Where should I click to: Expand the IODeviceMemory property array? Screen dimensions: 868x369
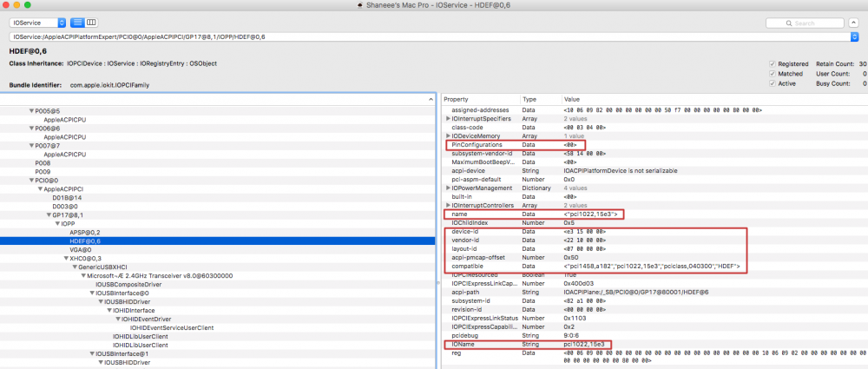click(449, 135)
